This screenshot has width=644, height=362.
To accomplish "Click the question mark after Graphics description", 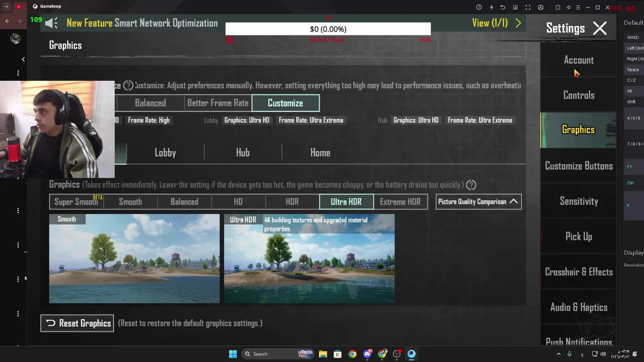I will [x=471, y=185].
